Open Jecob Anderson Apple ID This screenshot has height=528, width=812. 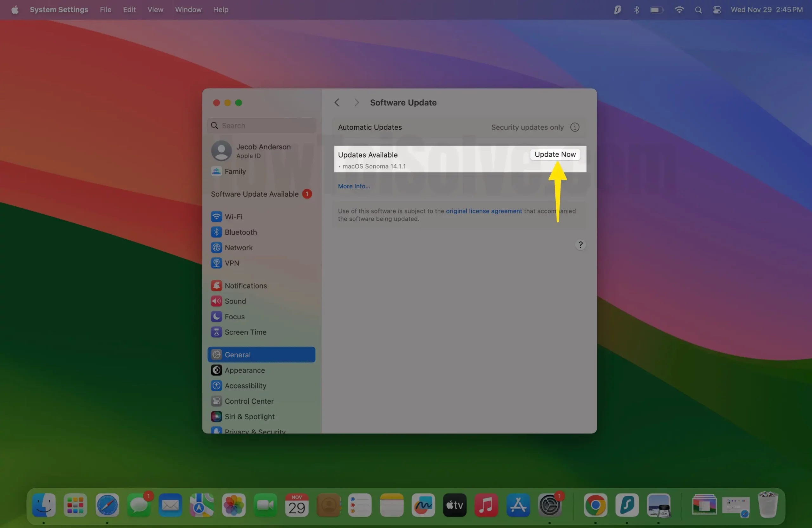[x=263, y=151]
